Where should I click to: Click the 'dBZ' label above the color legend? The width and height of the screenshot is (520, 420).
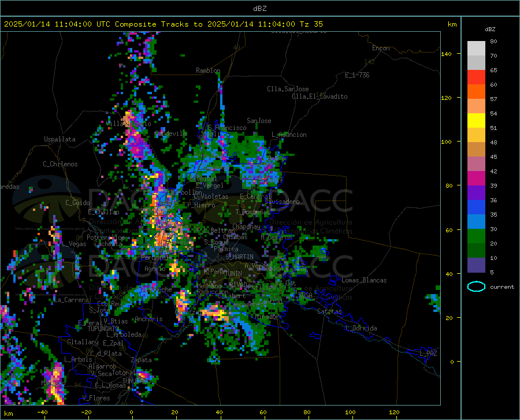[x=490, y=29]
